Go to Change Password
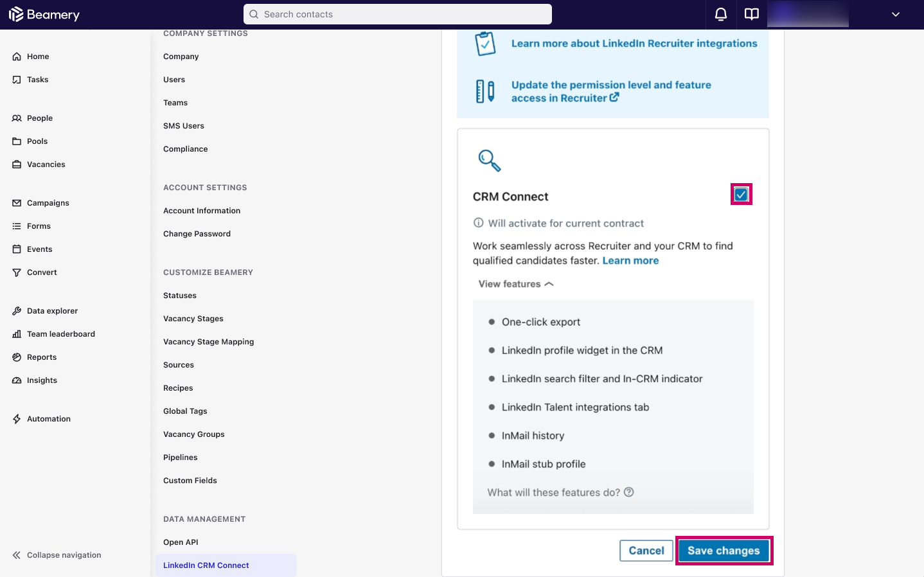This screenshot has width=924, height=577. coord(197,234)
